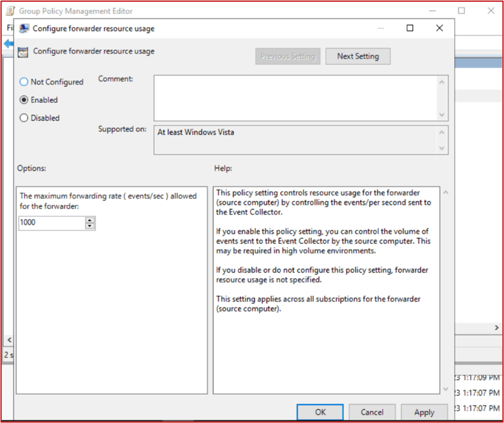The height and width of the screenshot is (423, 504).
Task: Click the back navigation arrow
Action: [x=8, y=43]
